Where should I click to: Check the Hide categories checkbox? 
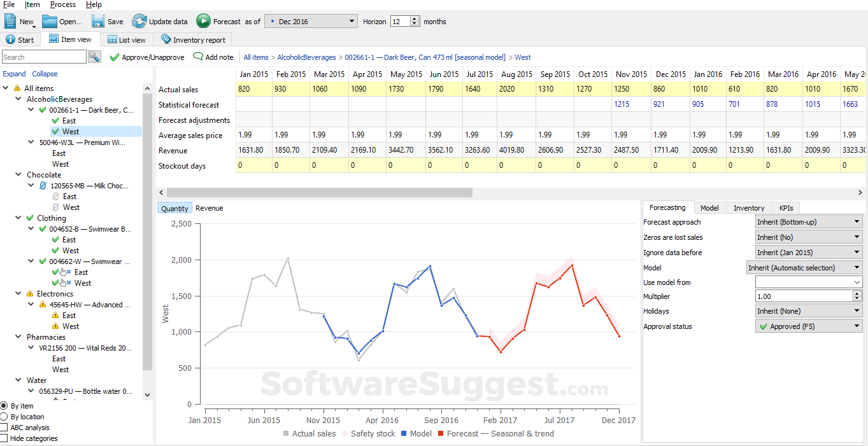pyautogui.click(x=4, y=438)
